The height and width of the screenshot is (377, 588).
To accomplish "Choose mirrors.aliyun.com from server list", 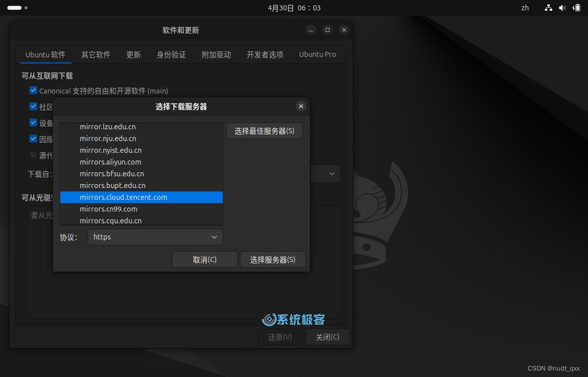I will point(141,162).
